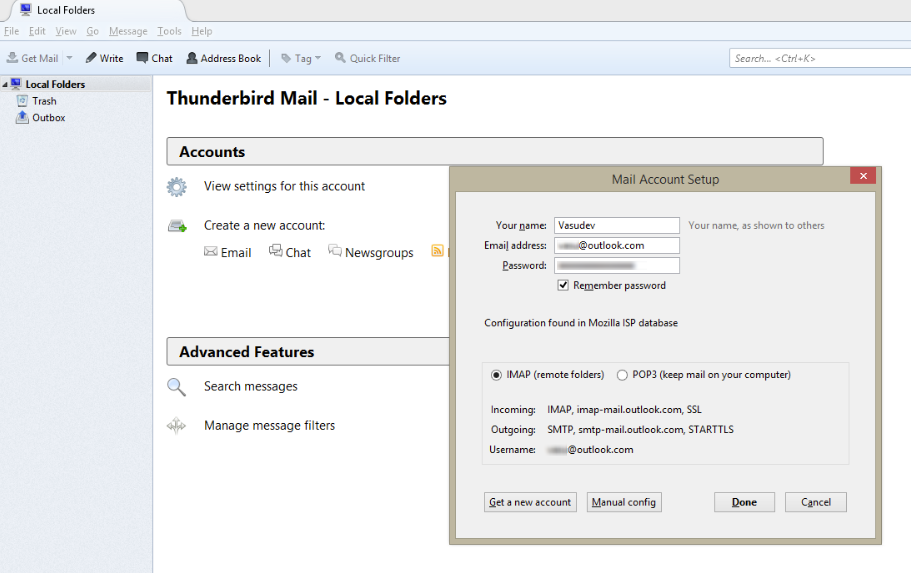The height and width of the screenshot is (573, 911).
Task: Open Chat from the toolbar
Action: [x=154, y=58]
